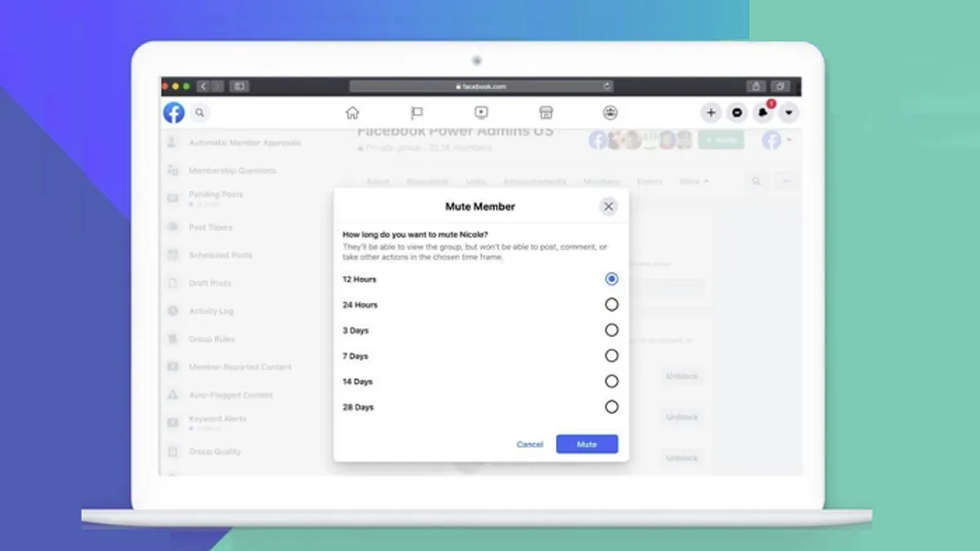Click the Create plus button
The width and height of the screenshot is (980, 551).
click(711, 113)
